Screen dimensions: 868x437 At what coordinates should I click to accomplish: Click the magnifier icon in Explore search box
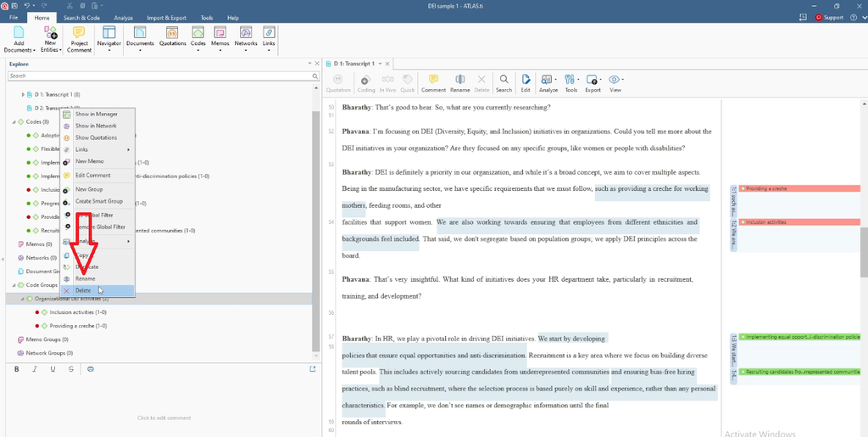click(315, 76)
